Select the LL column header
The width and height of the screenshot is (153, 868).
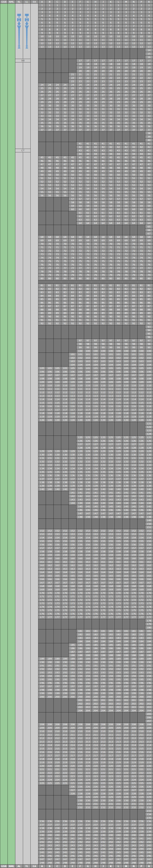[26, 2]
